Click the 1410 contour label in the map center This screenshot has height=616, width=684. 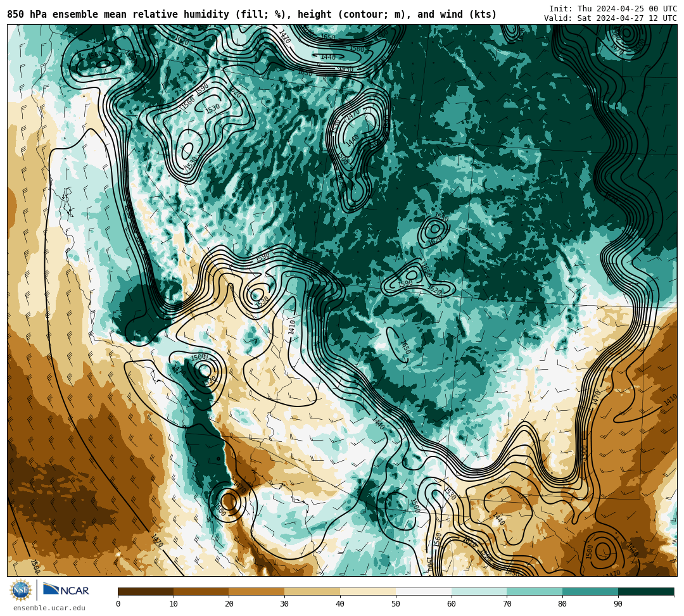pos(292,327)
